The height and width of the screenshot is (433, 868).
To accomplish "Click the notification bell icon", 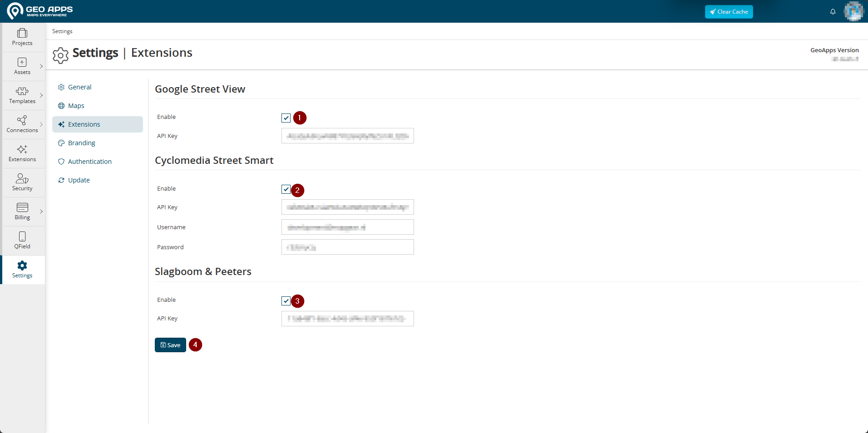I will click(x=833, y=12).
